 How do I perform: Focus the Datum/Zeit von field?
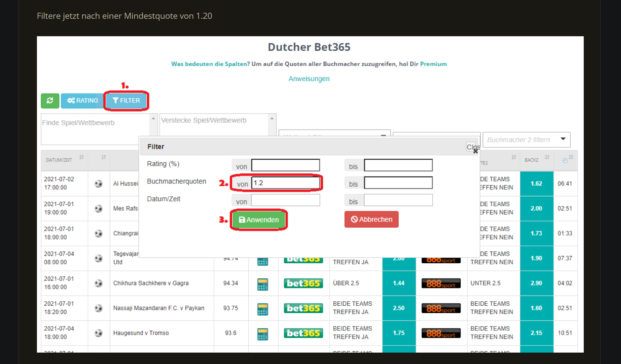(x=286, y=201)
